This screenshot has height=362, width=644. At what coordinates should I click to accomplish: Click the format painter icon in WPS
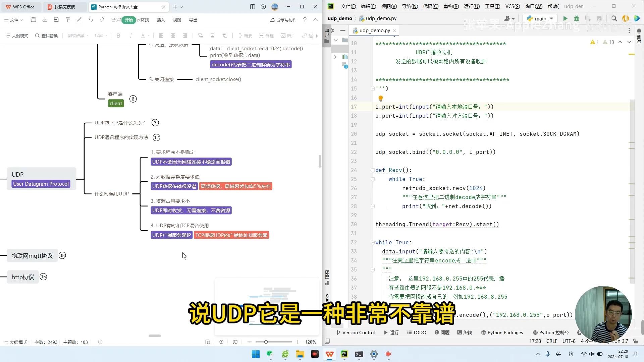click(x=68, y=20)
